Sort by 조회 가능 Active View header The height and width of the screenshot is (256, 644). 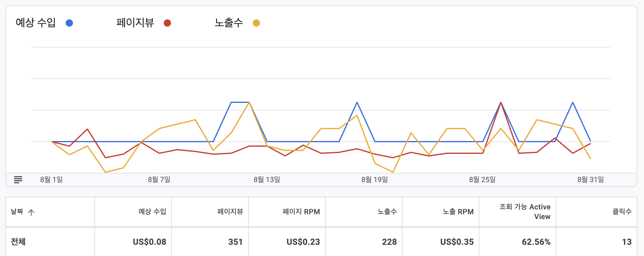pyautogui.click(x=525, y=212)
